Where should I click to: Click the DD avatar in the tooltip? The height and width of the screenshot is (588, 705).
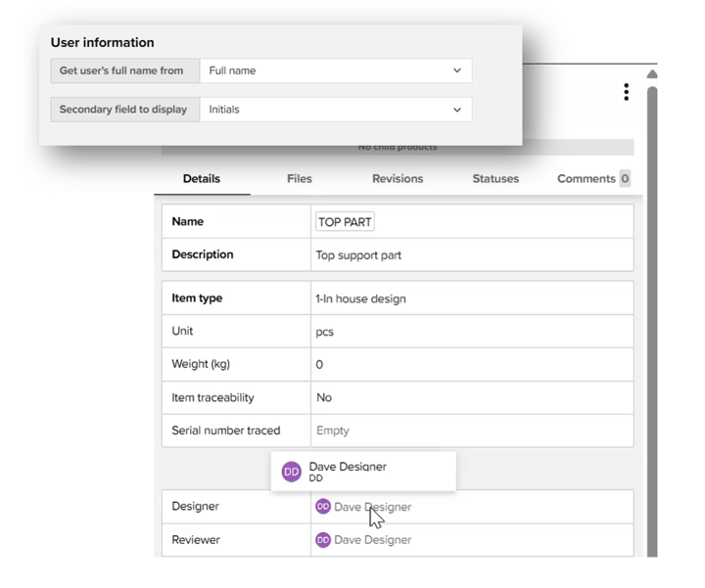(x=291, y=472)
